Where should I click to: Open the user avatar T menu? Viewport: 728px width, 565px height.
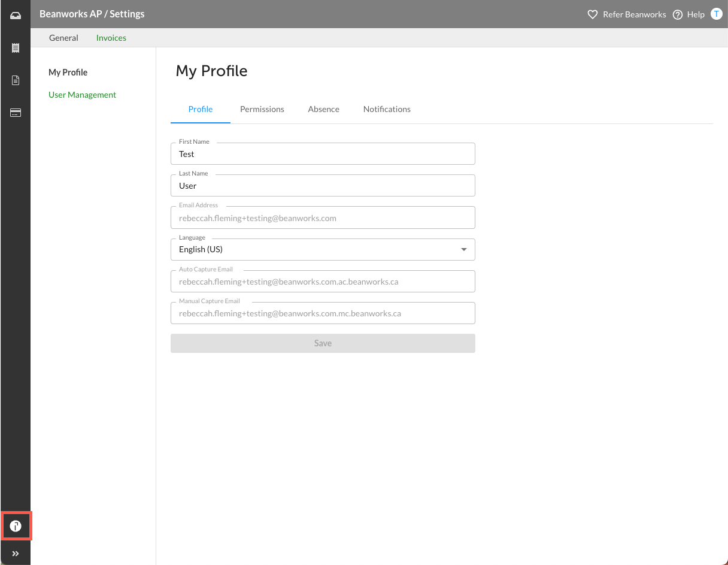coord(716,14)
